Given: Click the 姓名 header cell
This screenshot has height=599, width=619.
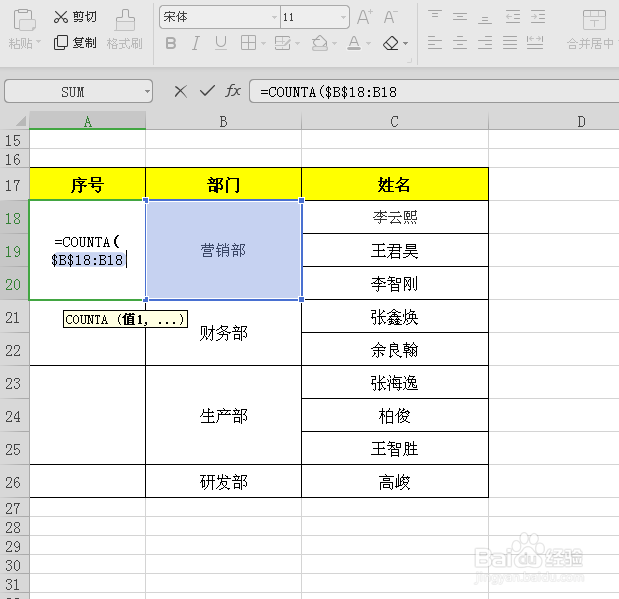Looking at the screenshot, I should coord(395,184).
